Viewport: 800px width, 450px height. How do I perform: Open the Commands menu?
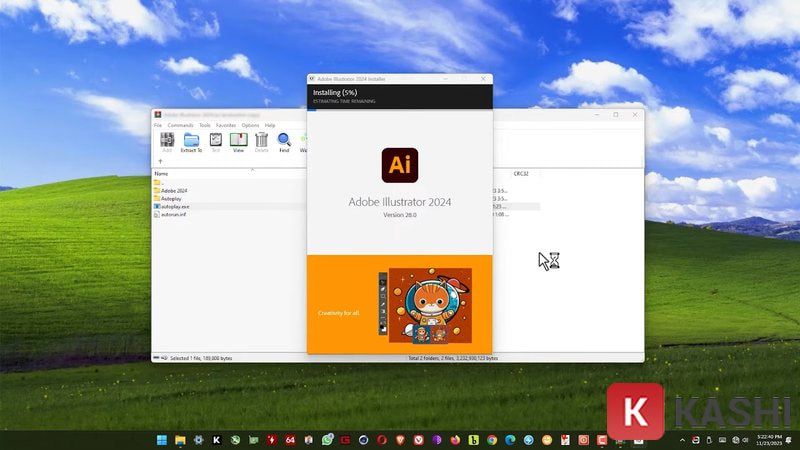pos(180,125)
